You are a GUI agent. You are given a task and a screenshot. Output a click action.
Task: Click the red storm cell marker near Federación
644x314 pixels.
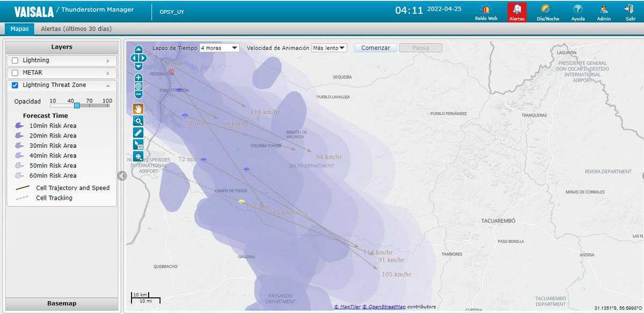pos(171,71)
